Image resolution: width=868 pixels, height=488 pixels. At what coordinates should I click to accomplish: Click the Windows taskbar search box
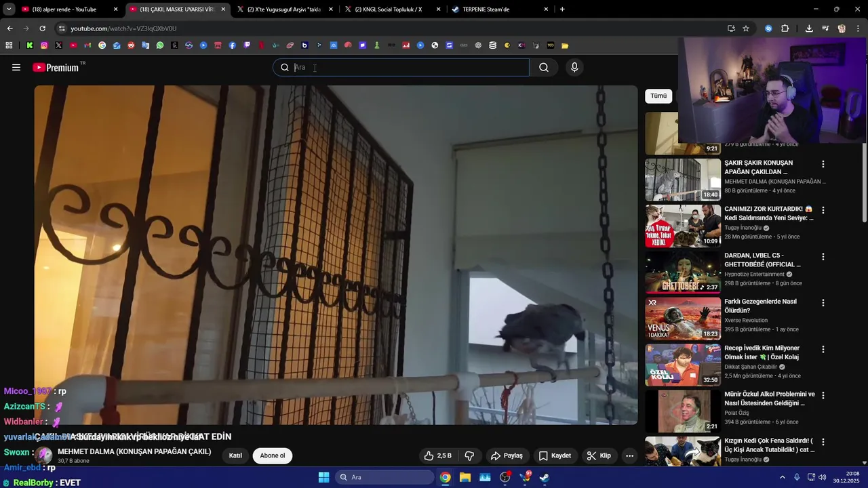(x=384, y=477)
